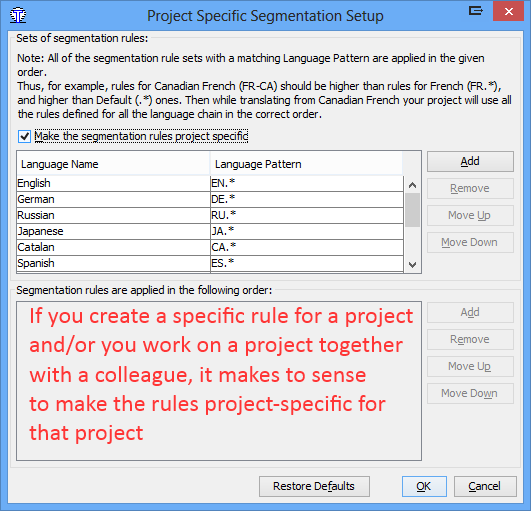Image resolution: width=531 pixels, height=511 pixels.
Task: Click the language table scrollbar thumb
Action: [412, 210]
